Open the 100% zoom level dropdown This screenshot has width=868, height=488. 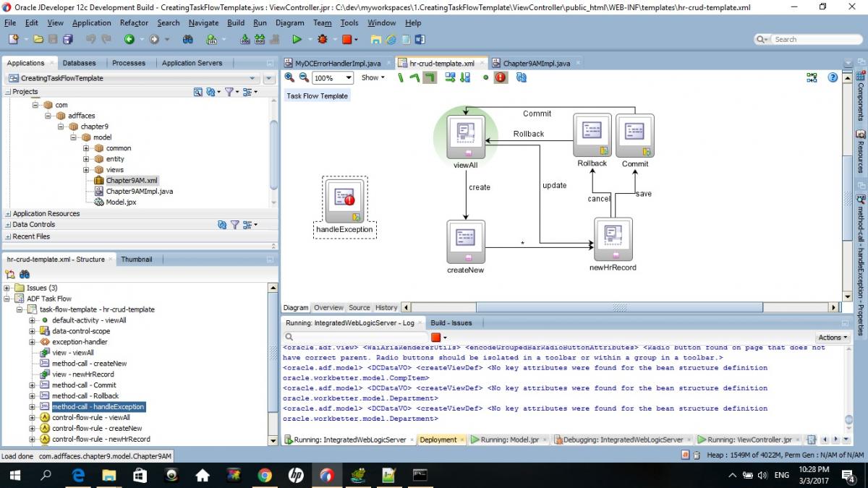point(349,78)
